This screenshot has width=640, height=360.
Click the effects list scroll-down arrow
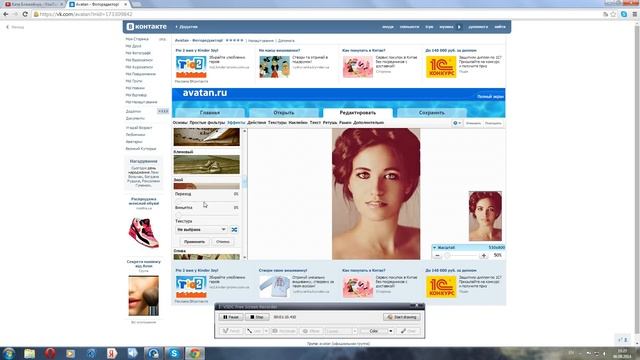coord(245,258)
